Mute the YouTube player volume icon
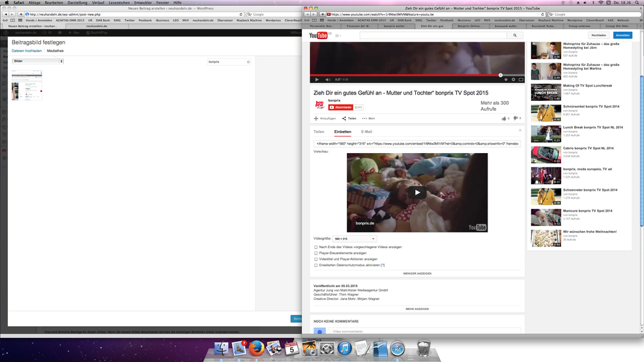The width and height of the screenshot is (644, 362). [x=328, y=79]
